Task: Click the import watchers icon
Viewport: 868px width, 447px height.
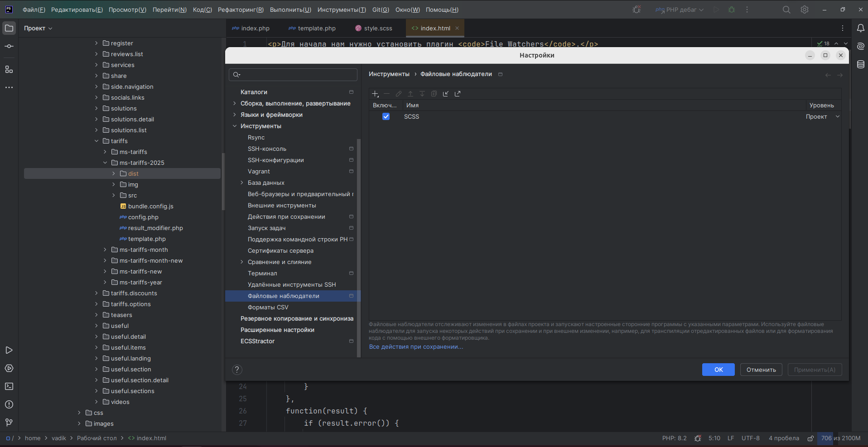Action: click(x=446, y=94)
